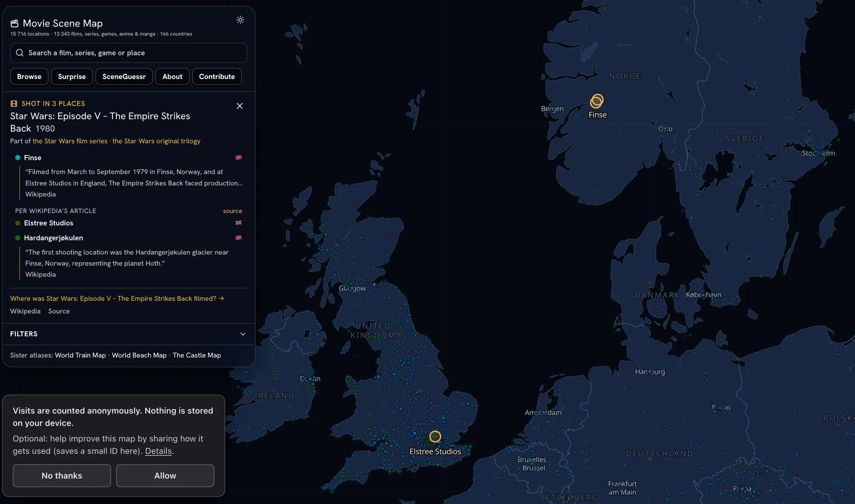855x504 pixels.
Task: Focus the film, series, game search field
Action: 129,53
